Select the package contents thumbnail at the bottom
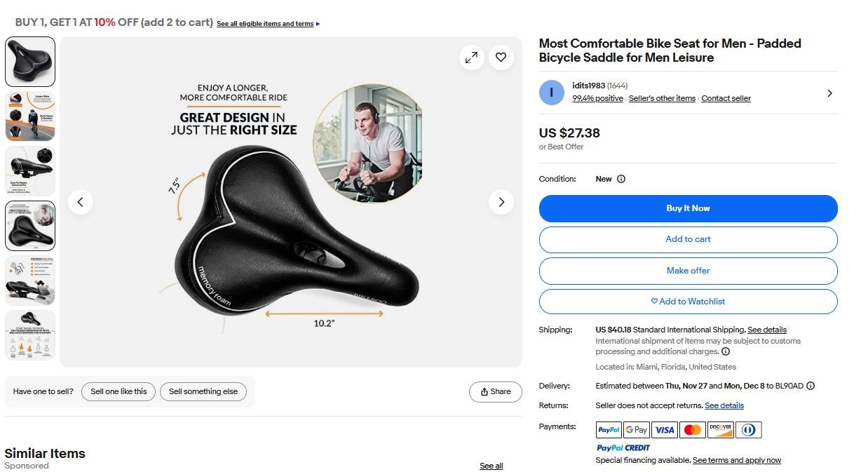868x472 pixels. click(30, 281)
